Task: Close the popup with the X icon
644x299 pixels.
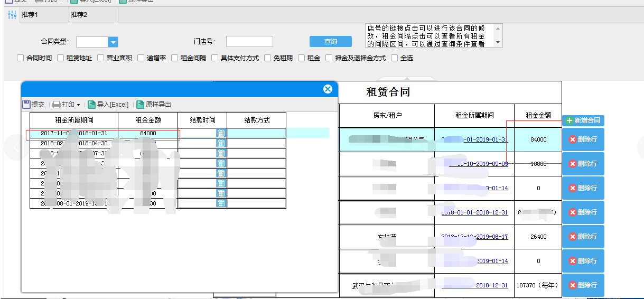Action: tap(328, 89)
